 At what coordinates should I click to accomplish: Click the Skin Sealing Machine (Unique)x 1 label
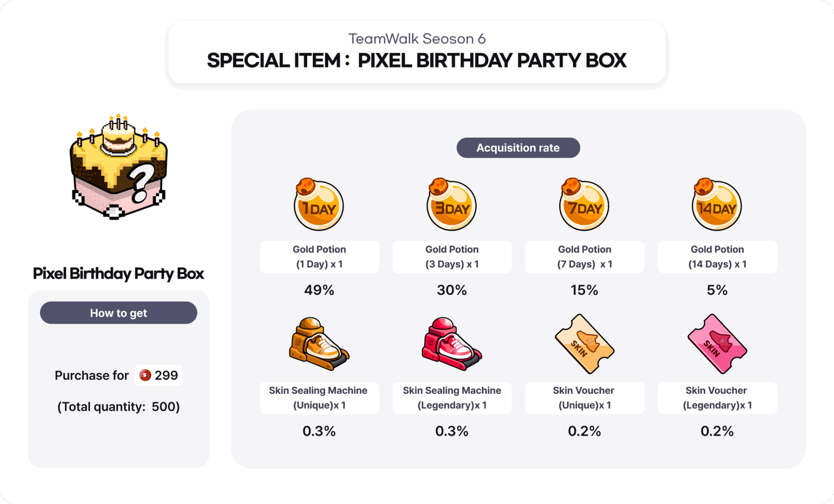coord(319,398)
